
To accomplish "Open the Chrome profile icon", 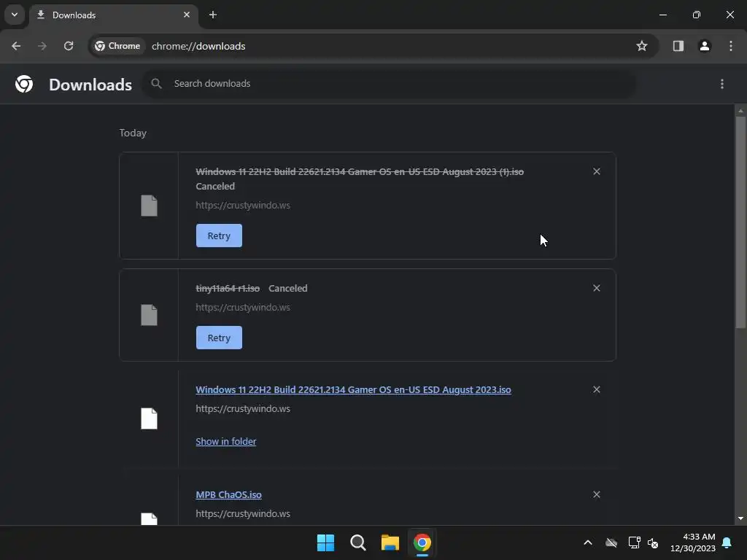I will (x=704, y=46).
